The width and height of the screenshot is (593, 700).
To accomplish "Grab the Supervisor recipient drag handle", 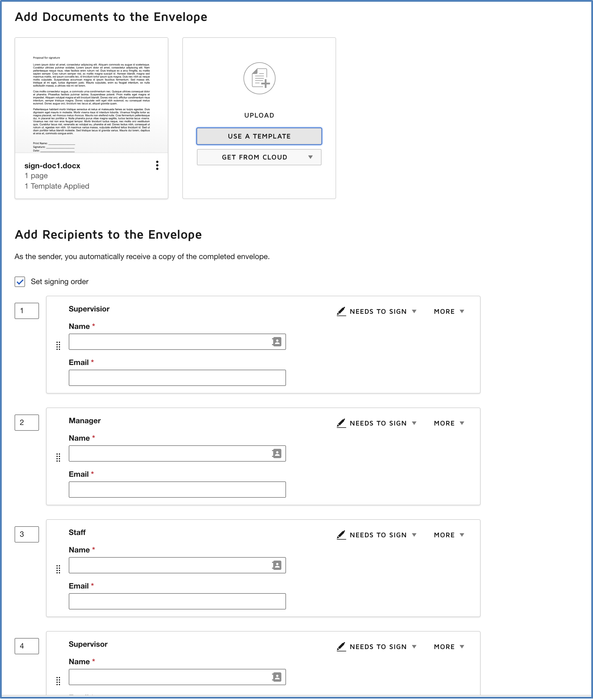I will [58, 681].
